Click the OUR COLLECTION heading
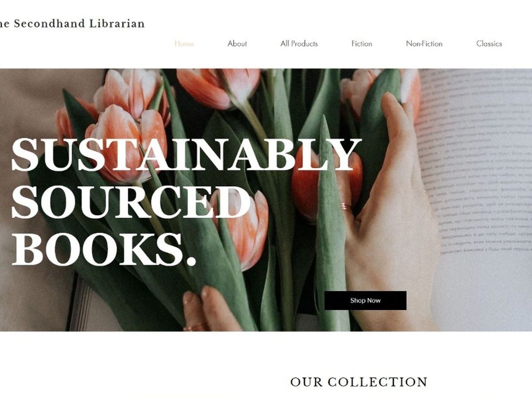Image resolution: width=532 pixels, height=399 pixels. point(359,382)
